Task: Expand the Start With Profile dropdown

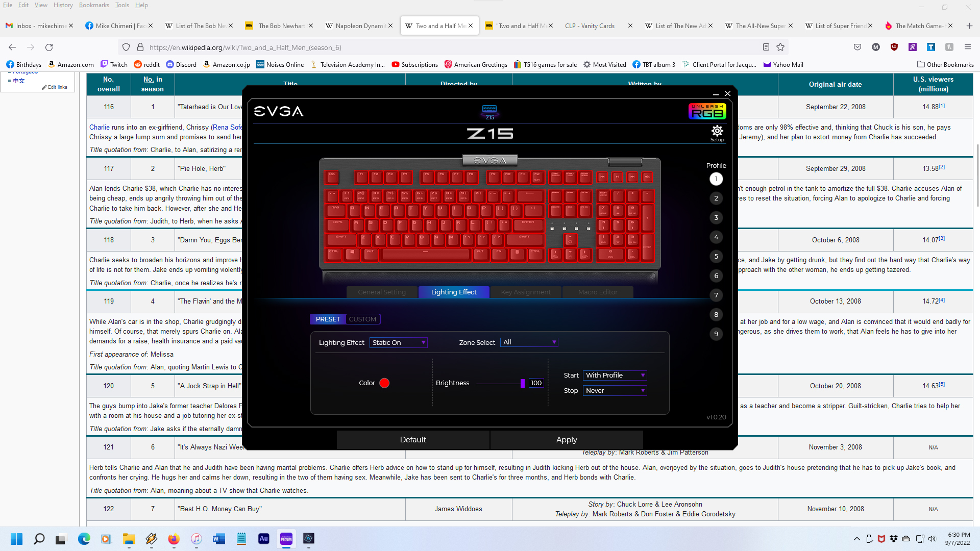Action: [615, 375]
